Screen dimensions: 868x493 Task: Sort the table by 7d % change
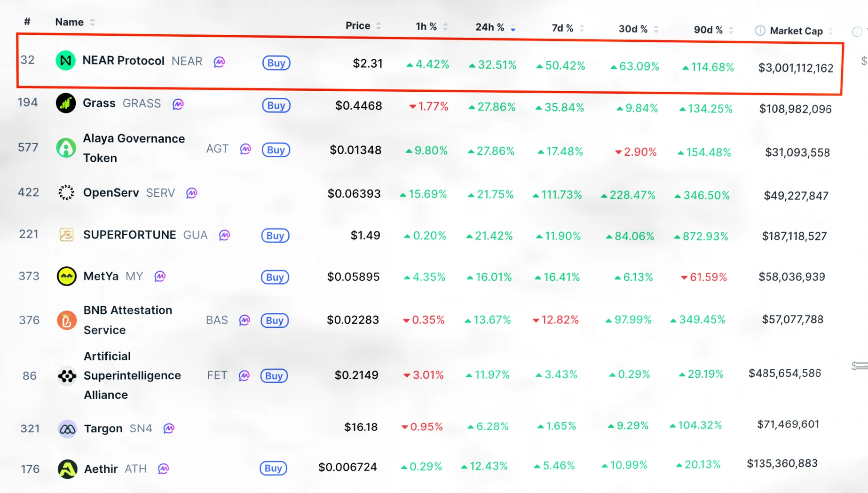point(568,28)
